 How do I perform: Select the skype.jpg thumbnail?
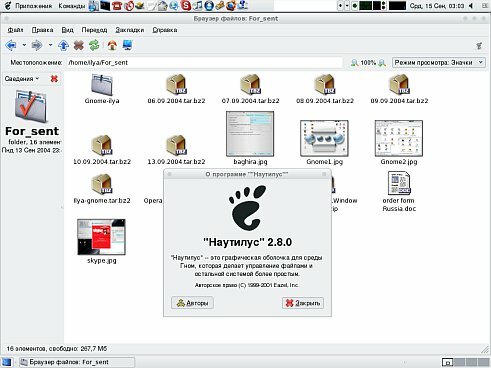[101, 237]
